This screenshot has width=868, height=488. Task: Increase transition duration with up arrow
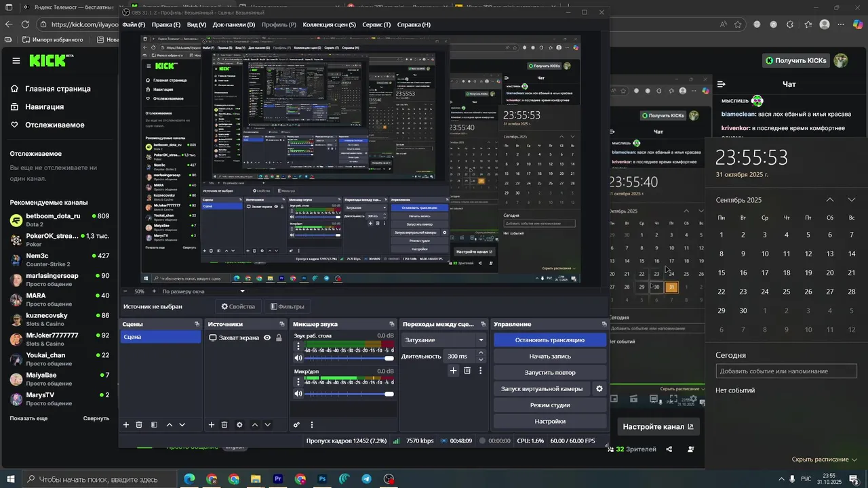481,352
